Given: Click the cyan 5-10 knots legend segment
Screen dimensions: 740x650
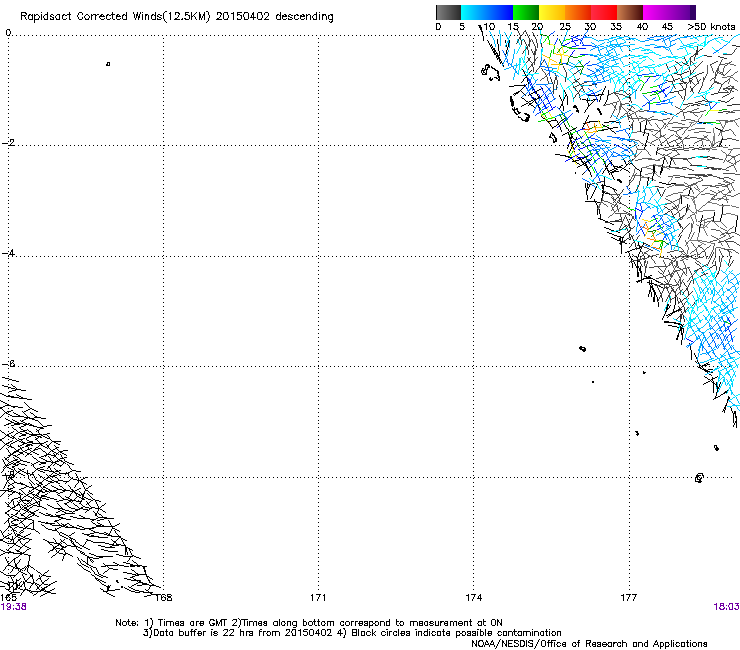Looking at the screenshot, I should [x=474, y=12].
